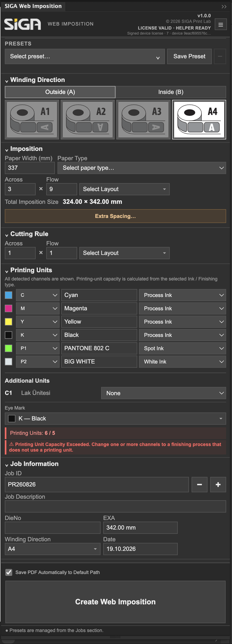
Task: Open the Select preset dropdown
Action: point(85,56)
